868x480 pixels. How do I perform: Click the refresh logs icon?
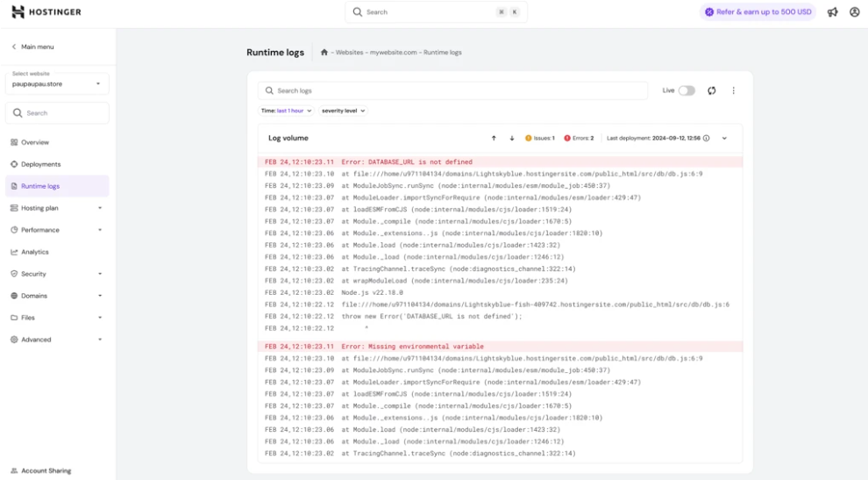pyautogui.click(x=712, y=90)
